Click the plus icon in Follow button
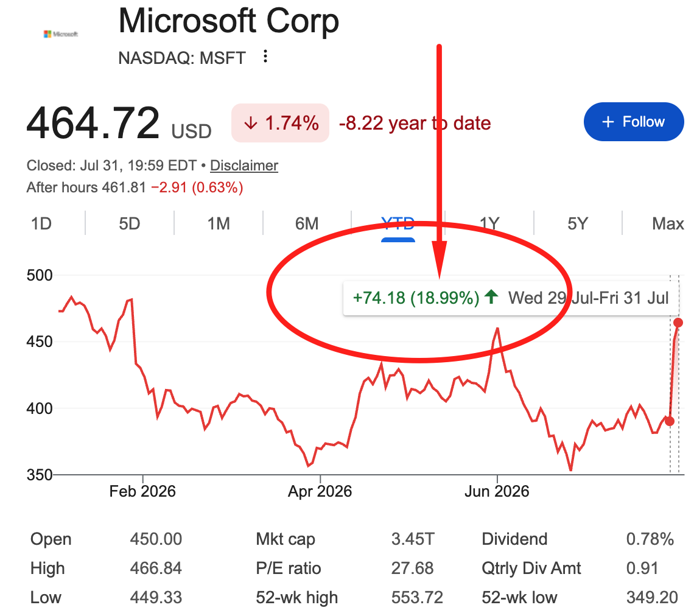694x616 pixels. click(608, 122)
